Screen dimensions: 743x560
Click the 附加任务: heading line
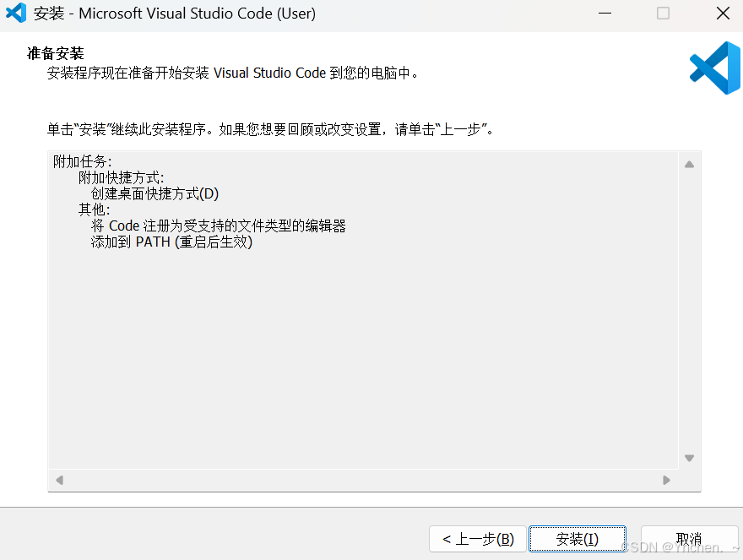(x=83, y=161)
